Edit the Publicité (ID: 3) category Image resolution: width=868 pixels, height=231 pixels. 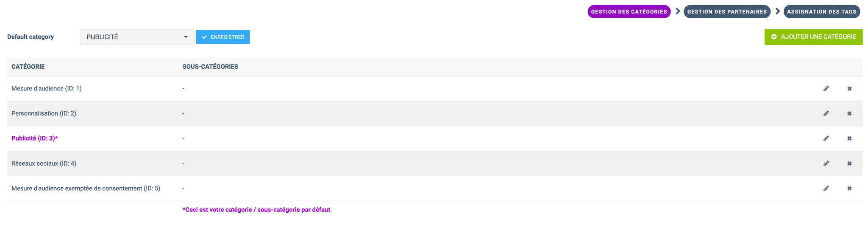click(826, 138)
